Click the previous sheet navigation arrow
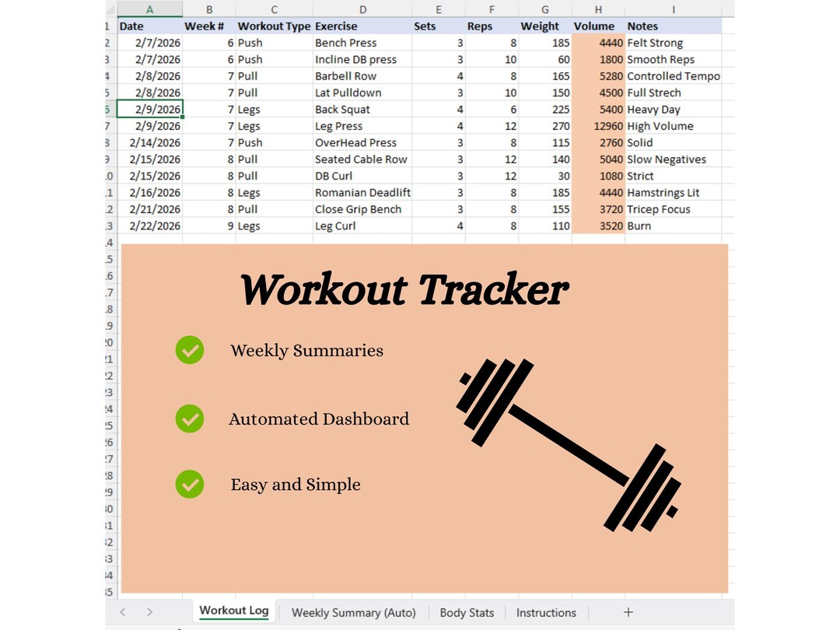This screenshot has height=630, width=840. [123, 612]
